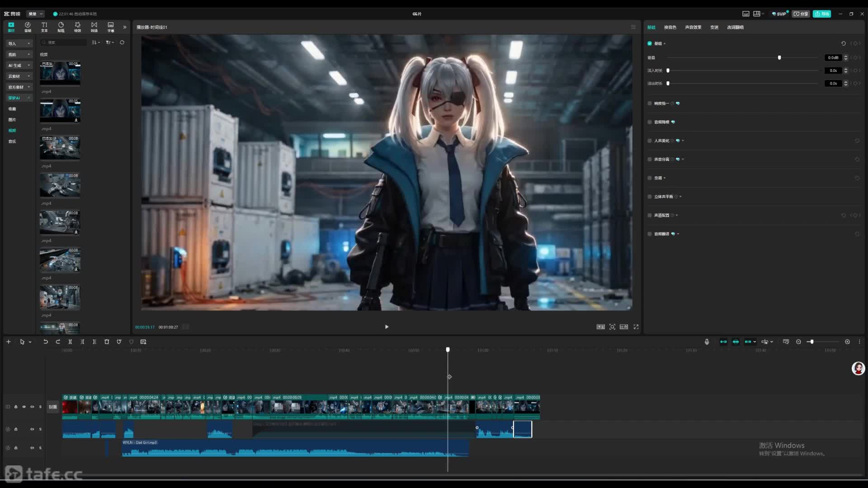
Task: Switch to the 声音效果 tab
Action: click(x=693, y=27)
